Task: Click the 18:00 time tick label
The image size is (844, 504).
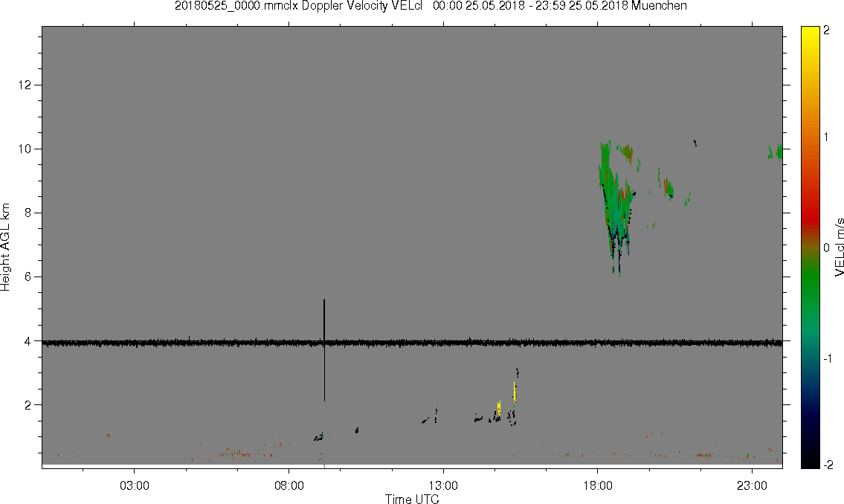Action: 597,485
